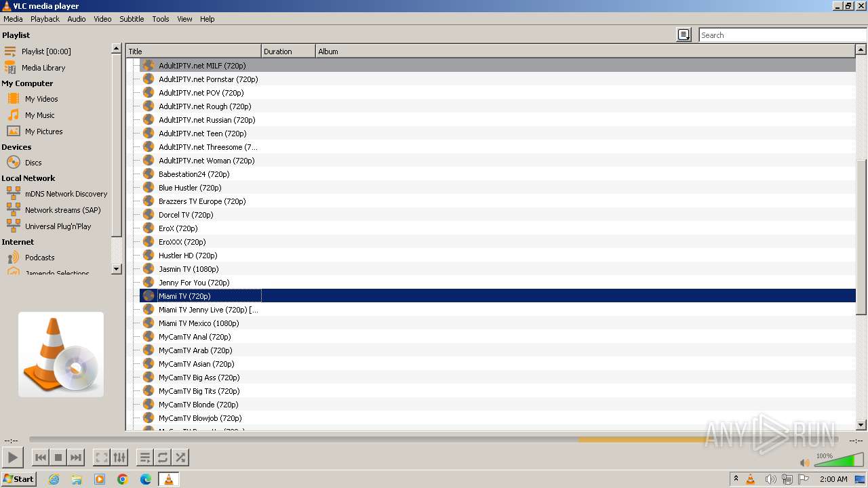The width and height of the screenshot is (868, 488).
Task: Open File Explorer from taskbar
Action: point(77,479)
